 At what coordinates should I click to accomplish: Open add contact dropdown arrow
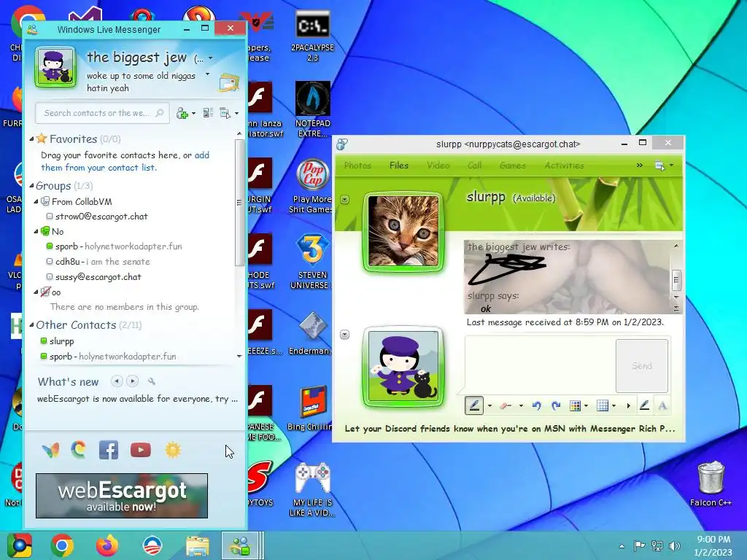[x=193, y=113]
